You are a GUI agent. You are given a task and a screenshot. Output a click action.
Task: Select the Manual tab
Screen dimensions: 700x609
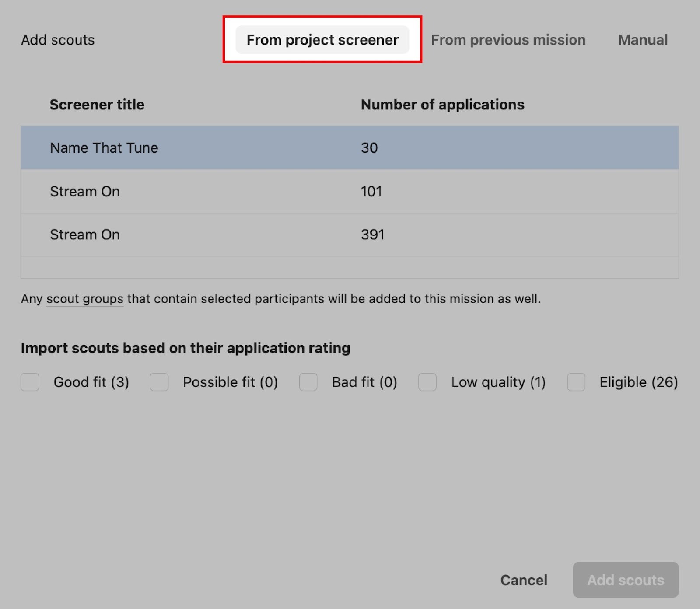pos(643,40)
